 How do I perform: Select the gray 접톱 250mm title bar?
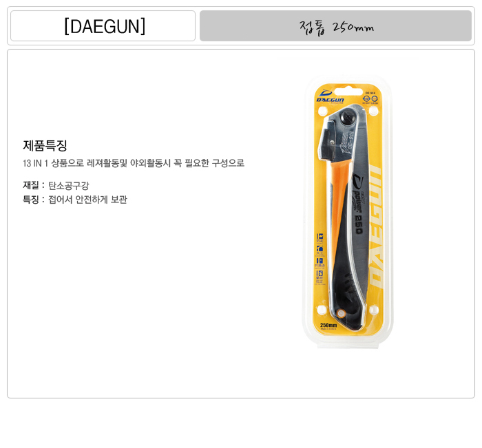335,26
